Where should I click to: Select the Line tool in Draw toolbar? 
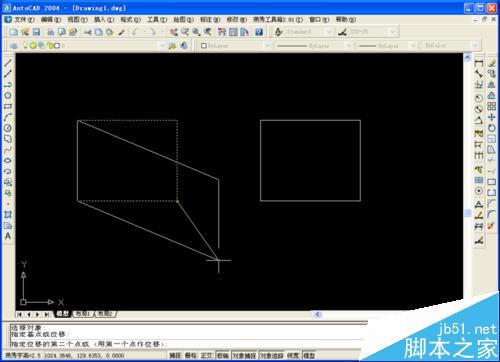[8, 63]
